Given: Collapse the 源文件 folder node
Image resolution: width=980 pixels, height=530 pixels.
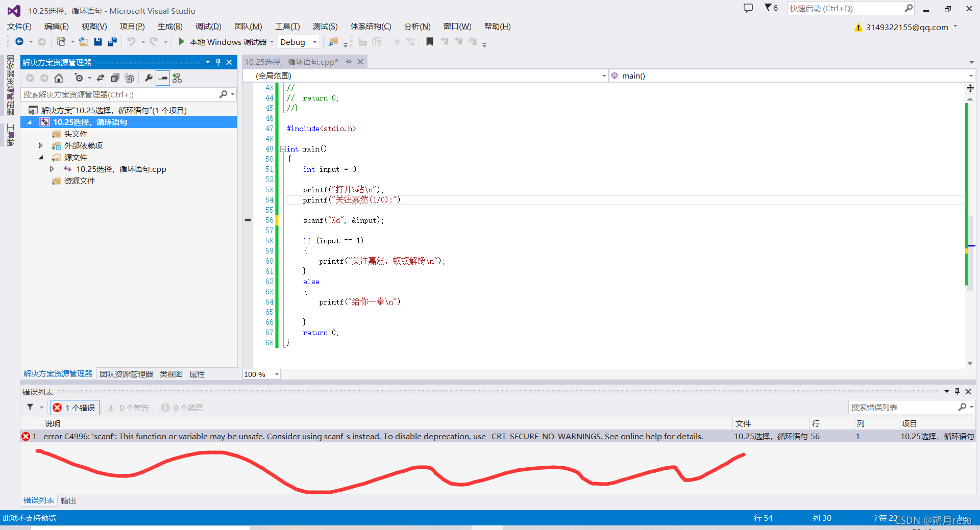Looking at the screenshot, I should point(40,158).
